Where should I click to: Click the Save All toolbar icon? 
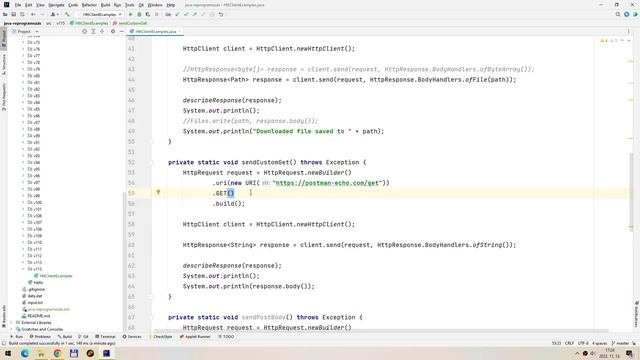tap(13, 15)
